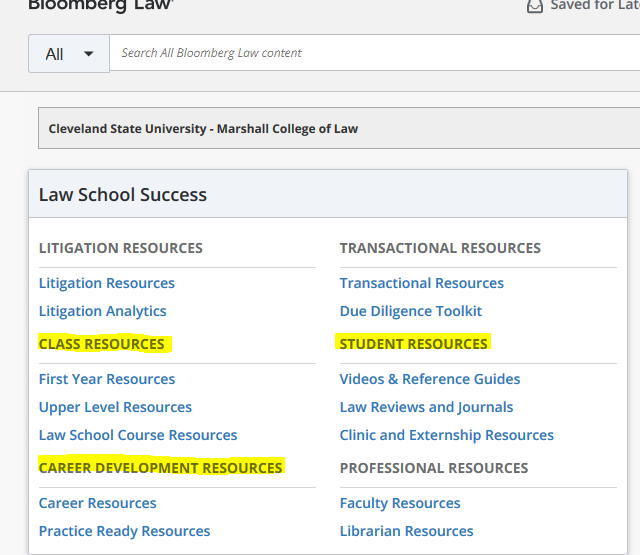
Task: Open Practice Ready Resources
Action: (x=124, y=531)
